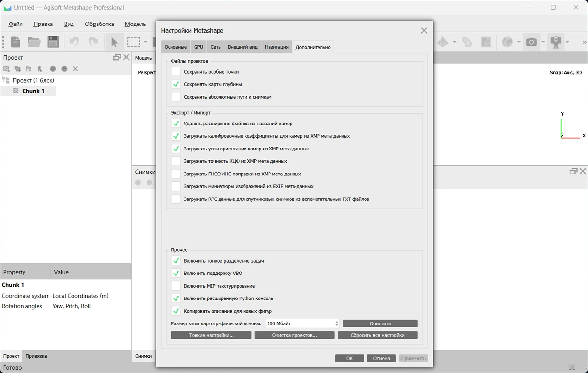Click Remove X icon in Project toolbar
The height and width of the screenshot is (373, 588).
pyautogui.click(x=75, y=69)
